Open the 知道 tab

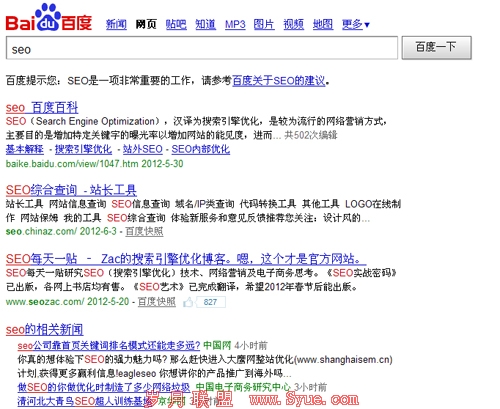point(205,24)
